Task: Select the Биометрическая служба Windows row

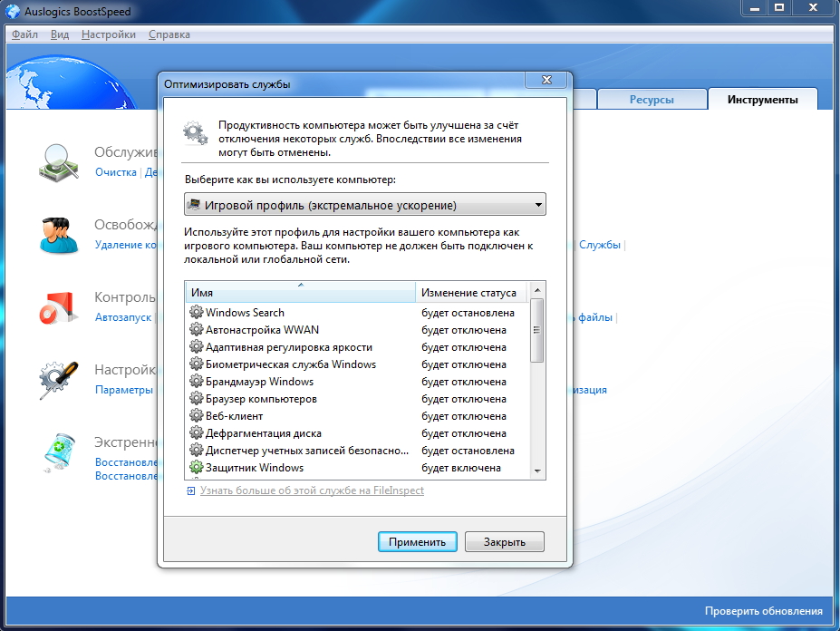Action: click(357, 364)
